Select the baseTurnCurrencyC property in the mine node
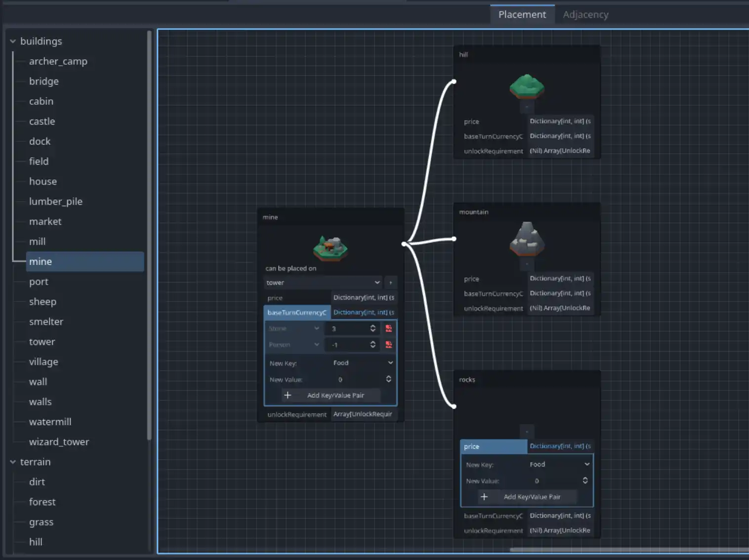 point(297,312)
